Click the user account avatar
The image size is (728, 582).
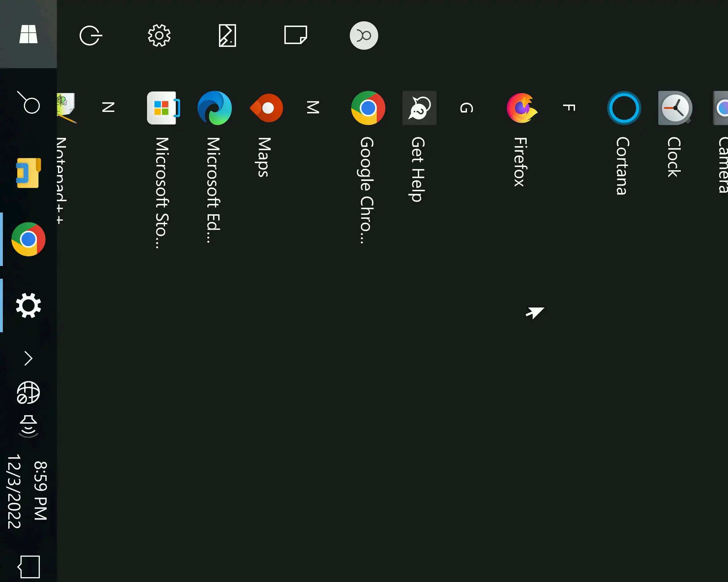[x=364, y=36]
